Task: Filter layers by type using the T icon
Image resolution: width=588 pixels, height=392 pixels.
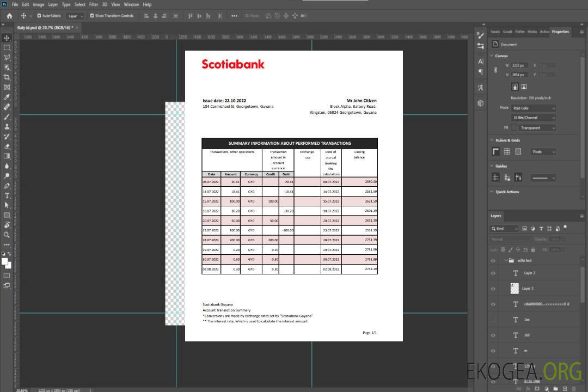Action: click(x=541, y=229)
